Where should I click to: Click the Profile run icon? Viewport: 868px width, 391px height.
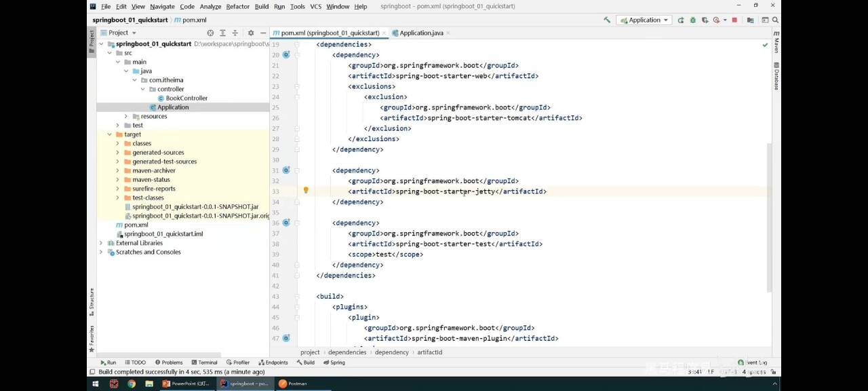tap(715, 20)
